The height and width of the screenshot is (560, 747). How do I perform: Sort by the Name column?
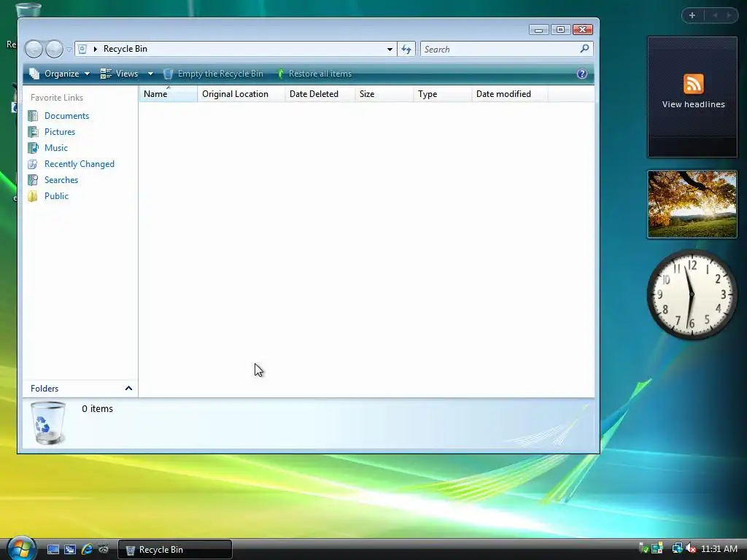pos(169,94)
